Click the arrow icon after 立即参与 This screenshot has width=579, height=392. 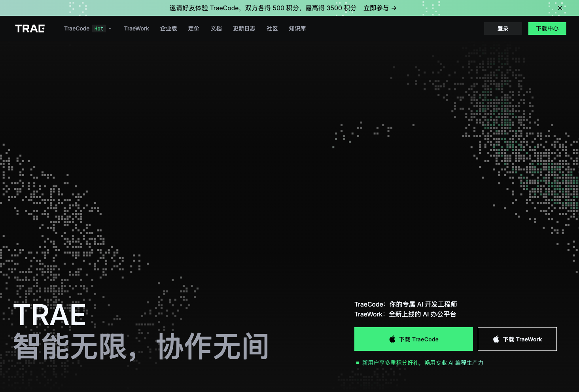(394, 8)
